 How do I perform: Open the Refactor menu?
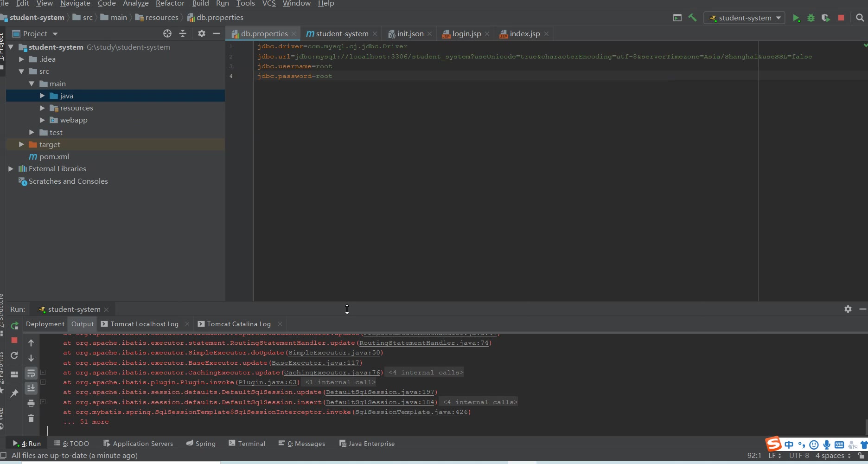[170, 4]
